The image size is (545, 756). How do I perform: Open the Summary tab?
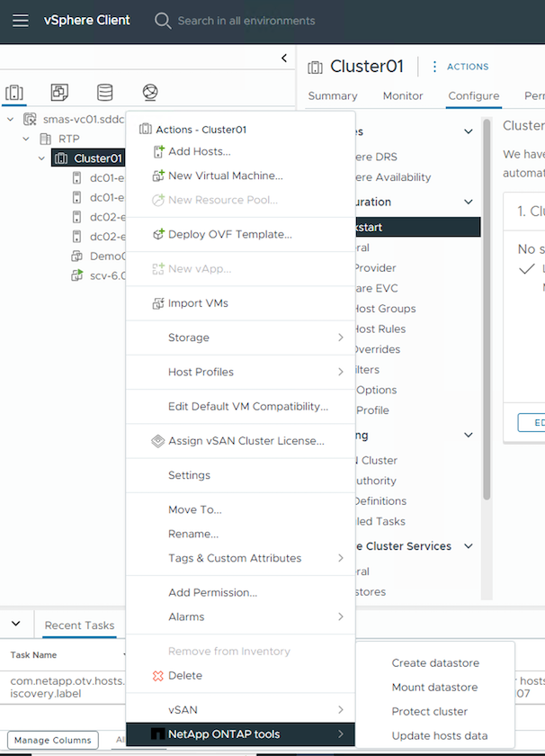click(333, 95)
